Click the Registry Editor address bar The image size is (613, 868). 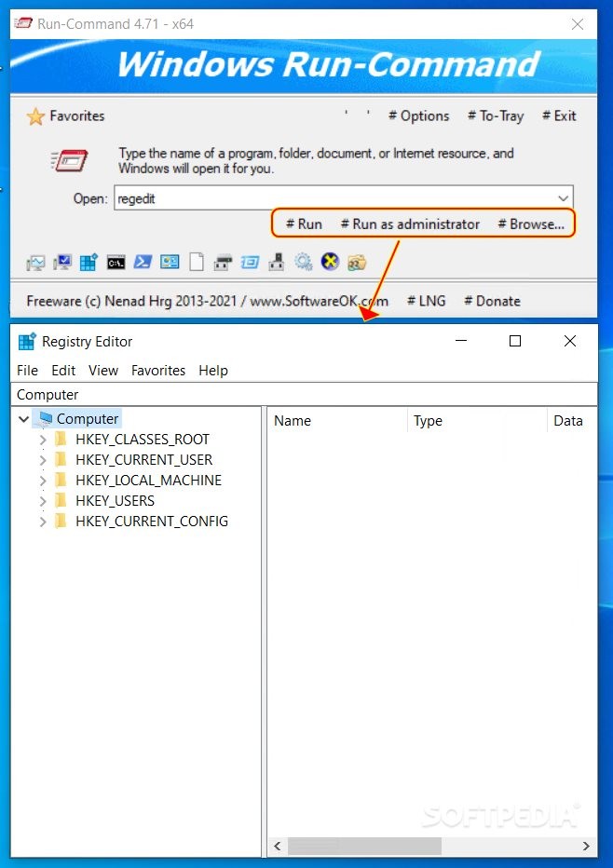(304, 394)
